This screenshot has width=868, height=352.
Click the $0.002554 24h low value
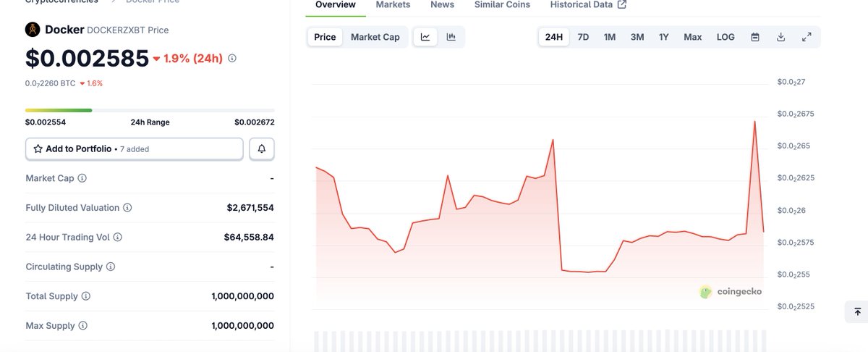(46, 122)
